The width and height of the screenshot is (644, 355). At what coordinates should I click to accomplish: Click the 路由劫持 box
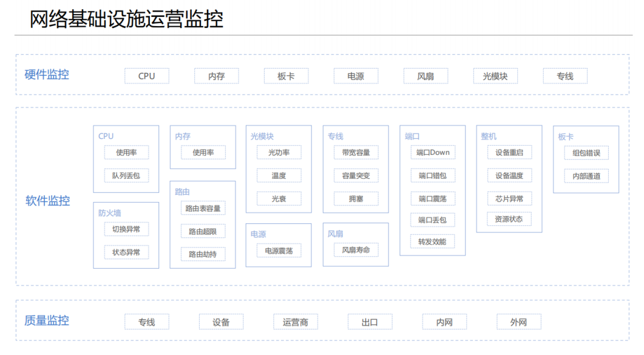coord(203,254)
